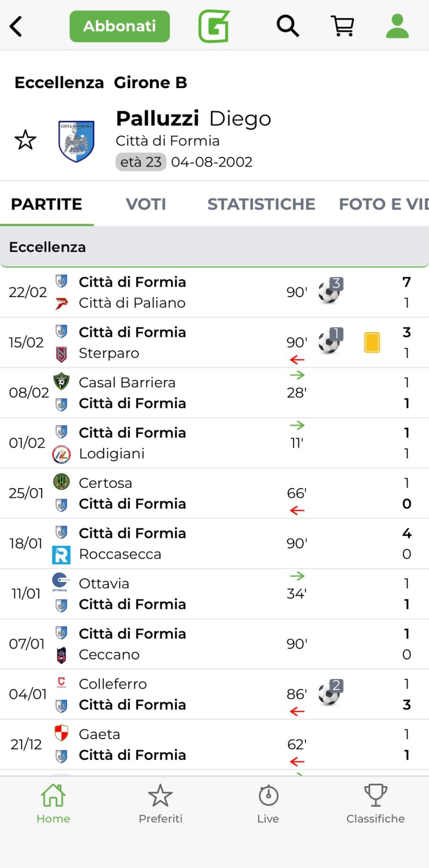The image size is (429, 868).
Task: Open the Città di Paliano match row
Action: (x=181, y=292)
